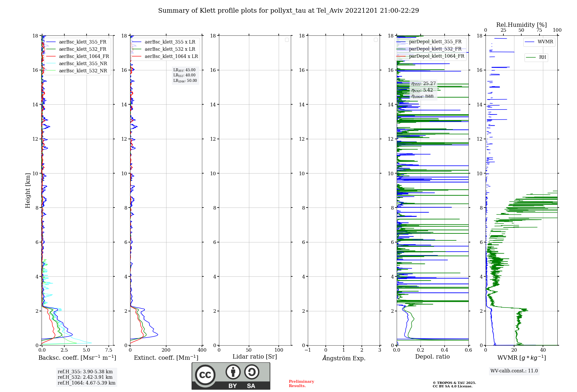Click the ref.H_532: 2.42-3.91 km text
Viewport: 577px width, 392px height.
pos(85,377)
